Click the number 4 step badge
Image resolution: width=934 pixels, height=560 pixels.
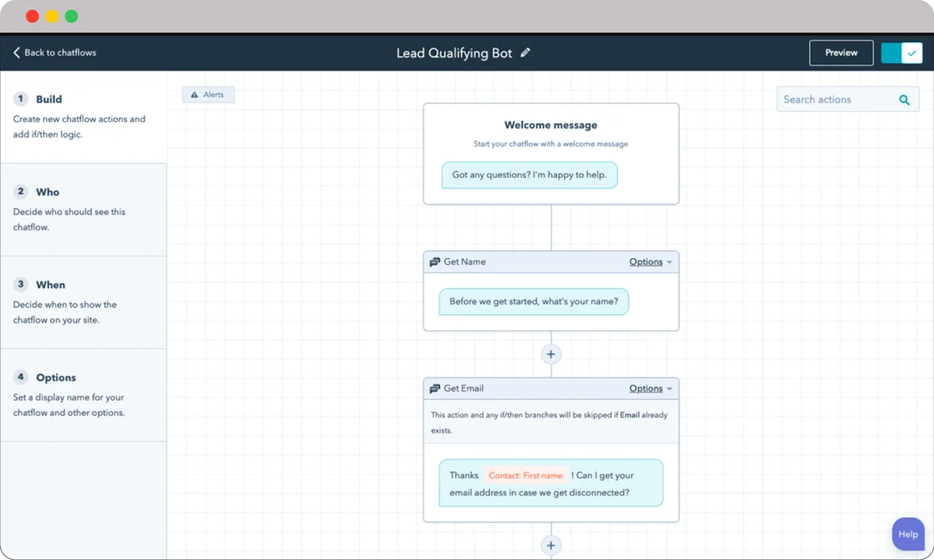[21, 377]
